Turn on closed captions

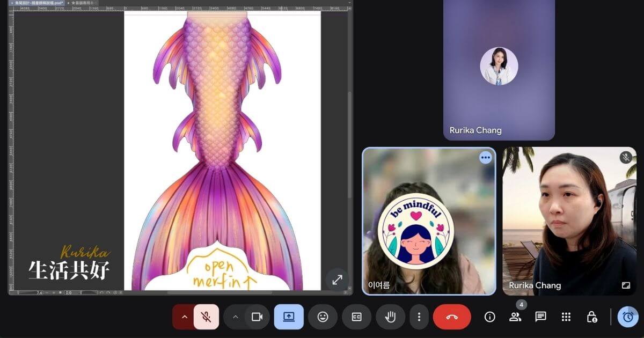356,317
